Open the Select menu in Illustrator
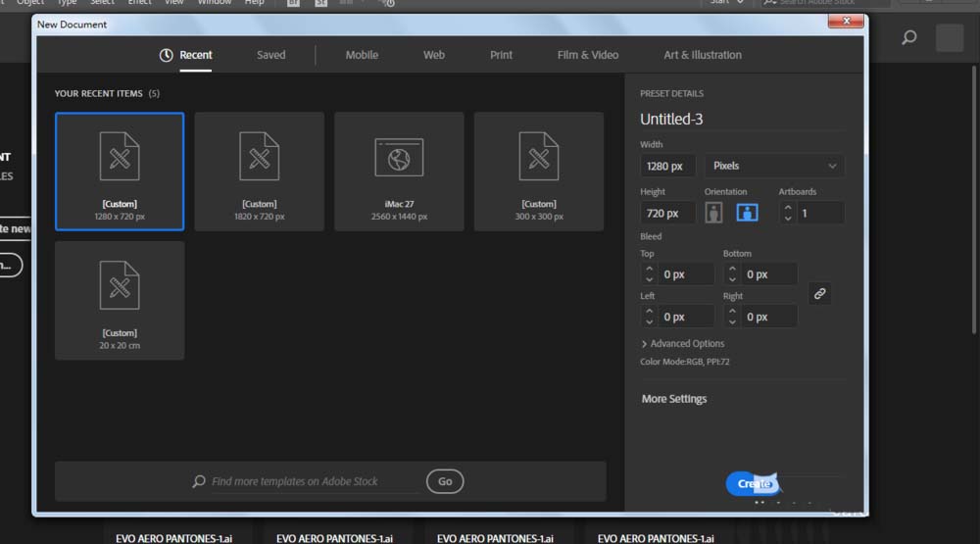Screen dimensions: 980x544 pyautogui.click(x=102, y=3)
